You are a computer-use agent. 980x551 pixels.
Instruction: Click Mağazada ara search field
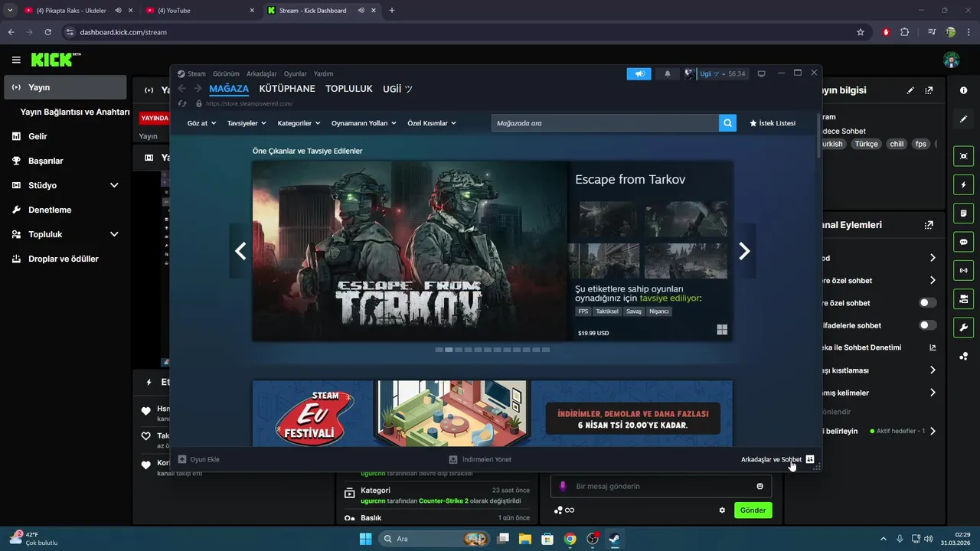pos(605,122)
